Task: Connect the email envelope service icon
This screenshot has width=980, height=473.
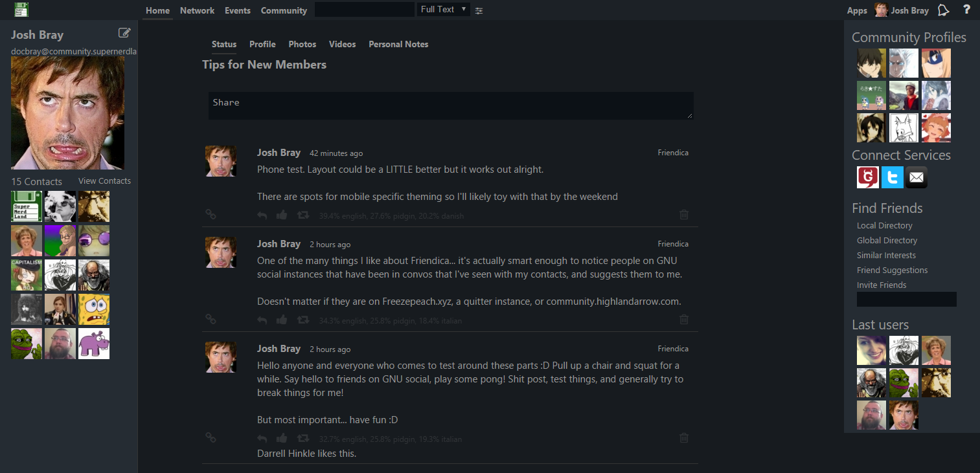Action: (917, 177)
